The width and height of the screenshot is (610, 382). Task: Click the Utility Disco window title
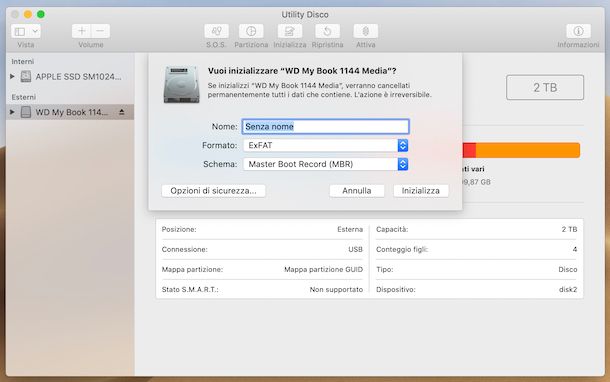click(x=305, y=14)
